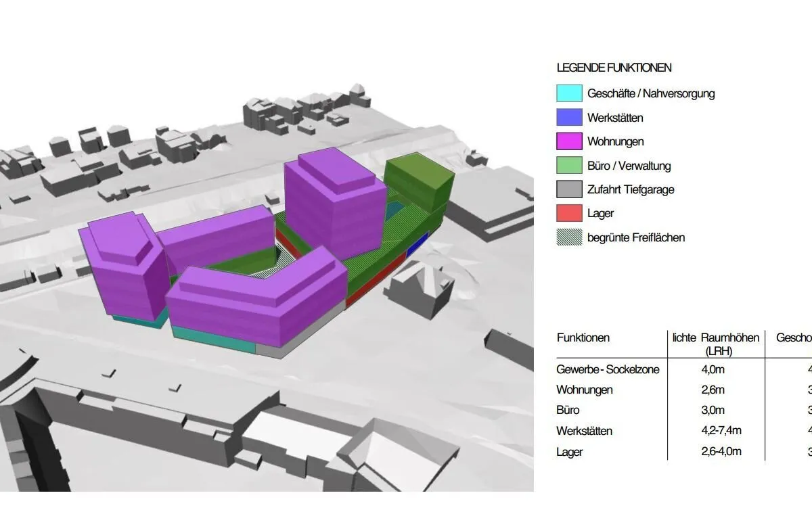This screenshot has width=812, height=512.
Task: Select the lichte Raumhöhen (LRH) column header
Action: click(x=716, y=344)
